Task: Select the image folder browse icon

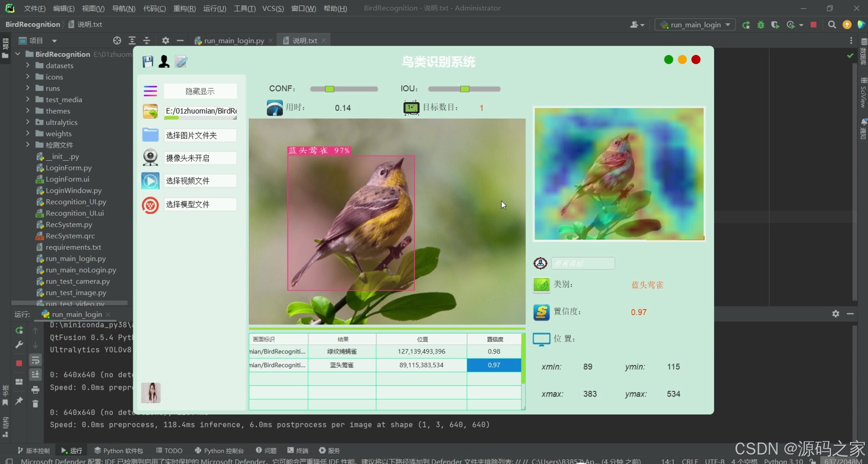Action: pos(150,111)
